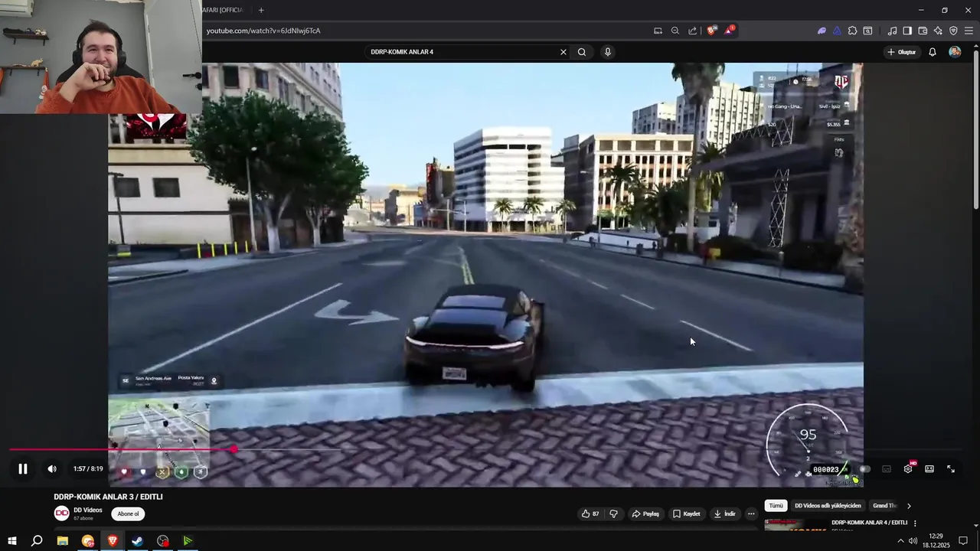Open the taskbar volume control
Image resolution: width=980 pixels, height=551 pixels.
point(913,541)
